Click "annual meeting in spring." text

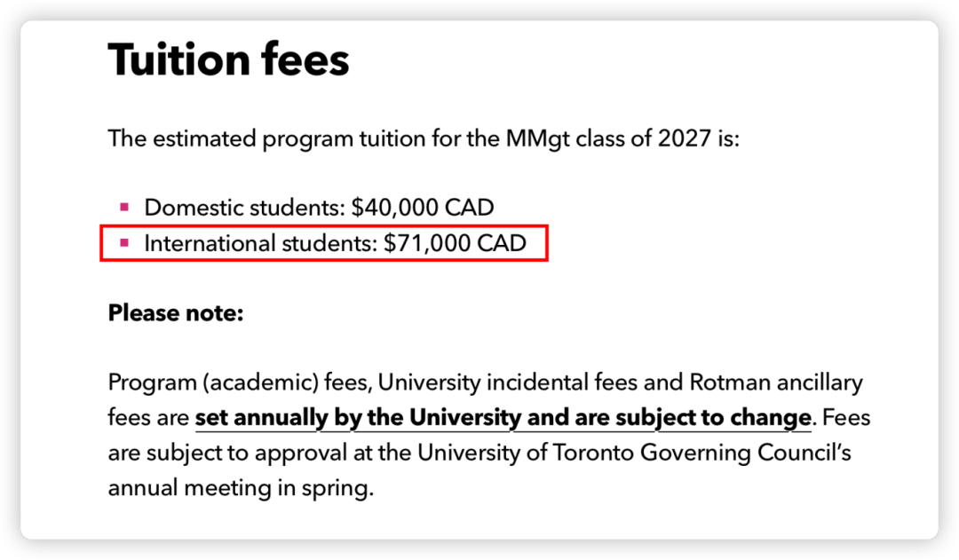coord(237,488)
